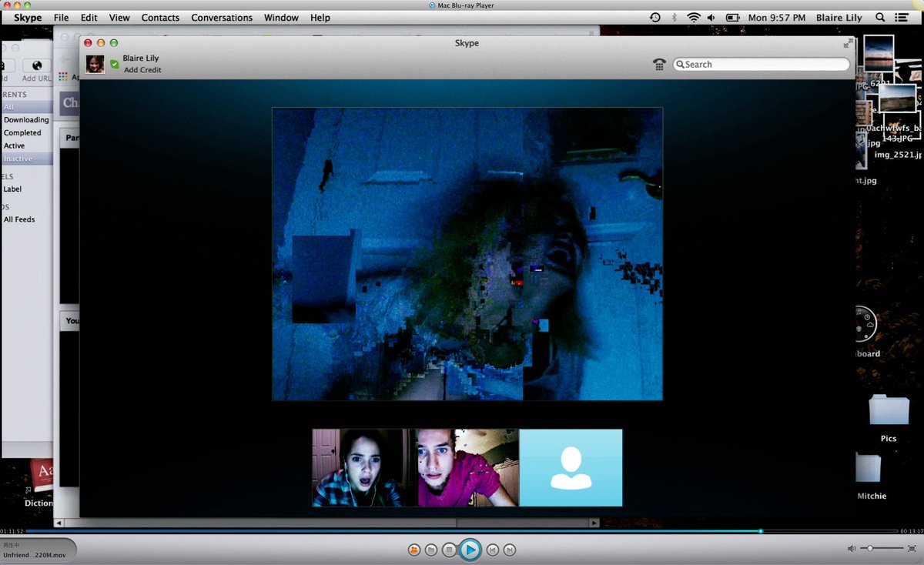
Task: Select the Downloading filter in torrent sidebar
Action: [27, 120]
